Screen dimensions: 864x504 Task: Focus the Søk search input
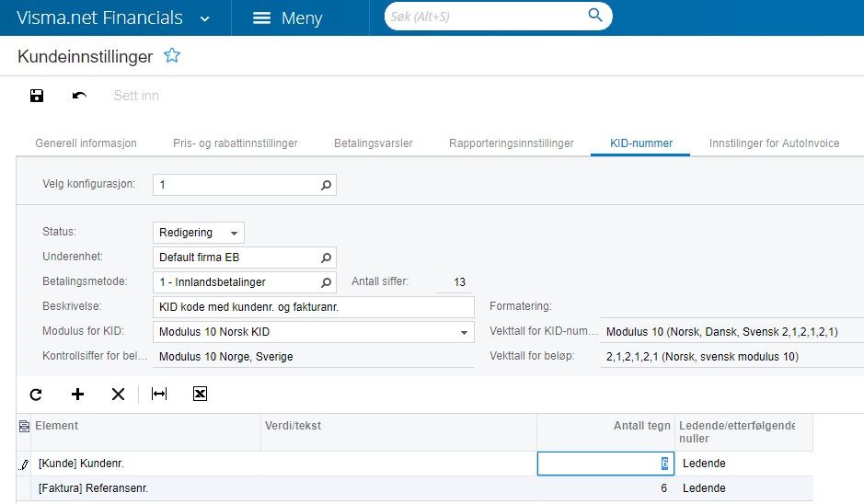click(x=485, y=17)
